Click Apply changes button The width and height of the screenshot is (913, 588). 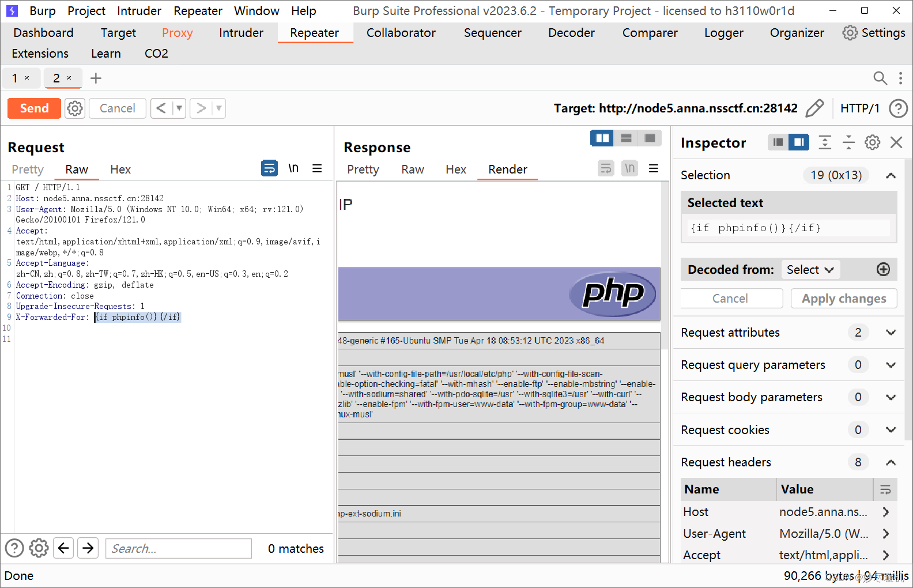pos(844,299)
